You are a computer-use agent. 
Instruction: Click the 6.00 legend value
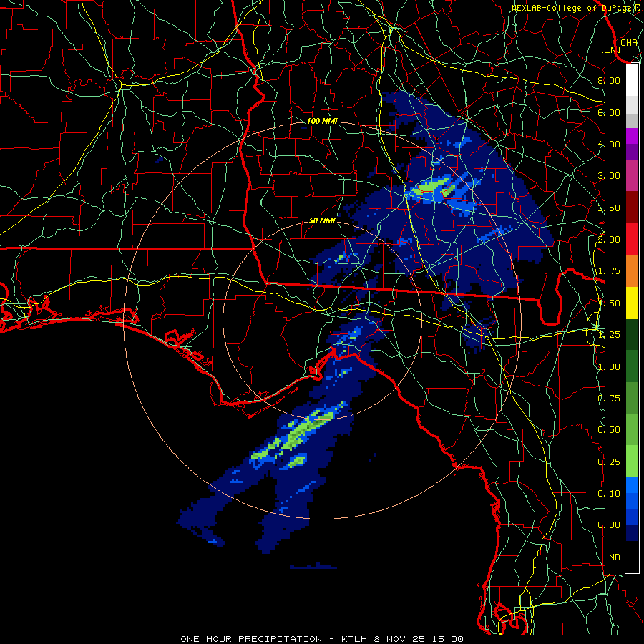[609, 112]
